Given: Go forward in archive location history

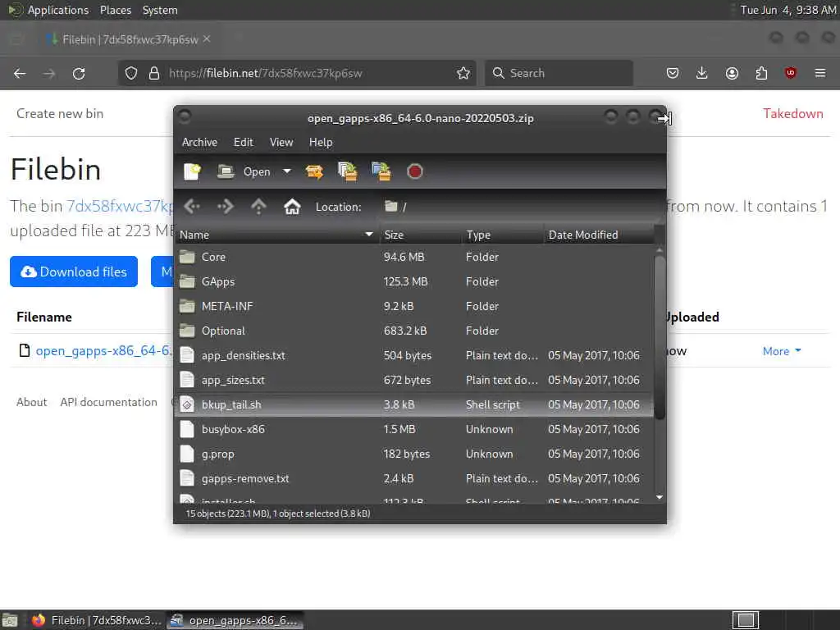Looking at the screenshot, I should (225, 206).
